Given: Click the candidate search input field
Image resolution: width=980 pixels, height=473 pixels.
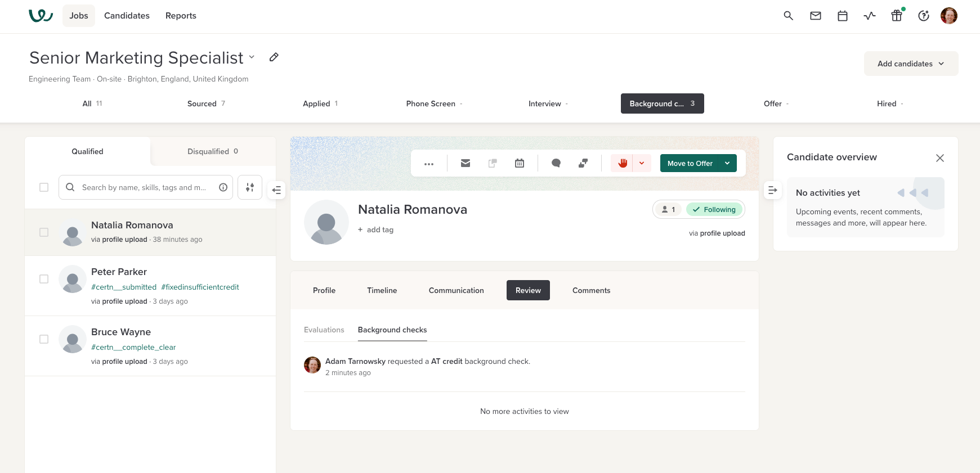Looking at the screenshot, I should (144, 187).
